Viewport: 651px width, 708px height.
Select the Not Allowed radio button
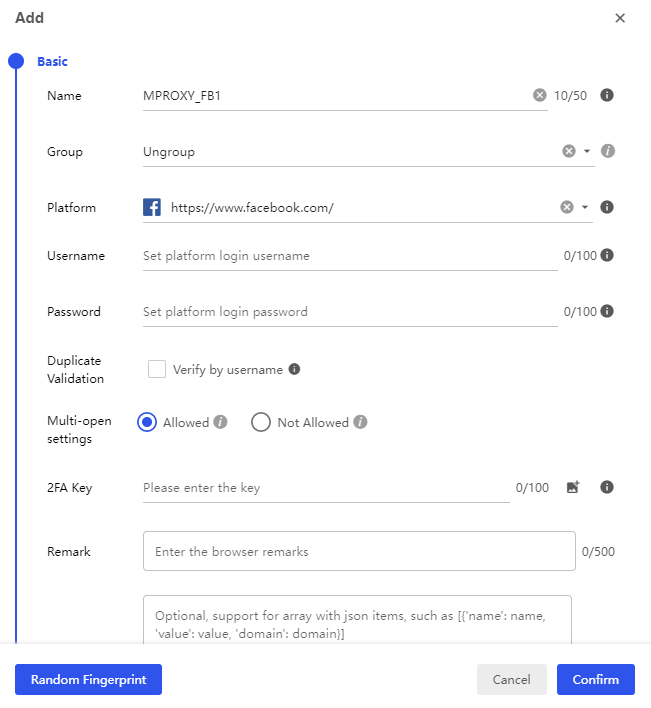click(261, 422)
